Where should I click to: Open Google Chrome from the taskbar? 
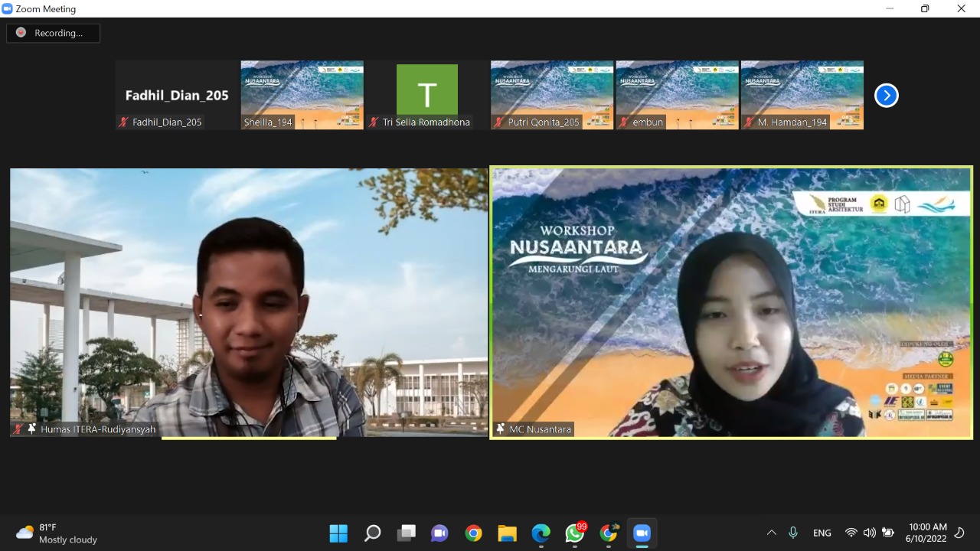click(x=473, y=533)
